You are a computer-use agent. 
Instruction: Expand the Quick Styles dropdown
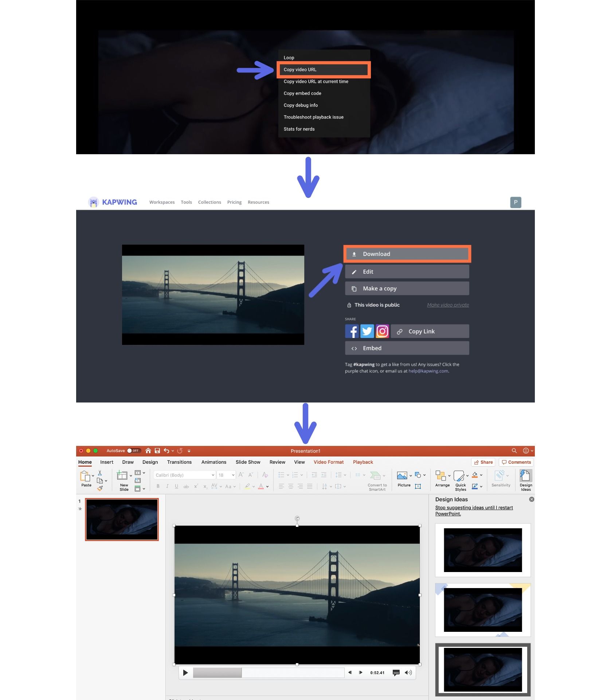(467, 475)
